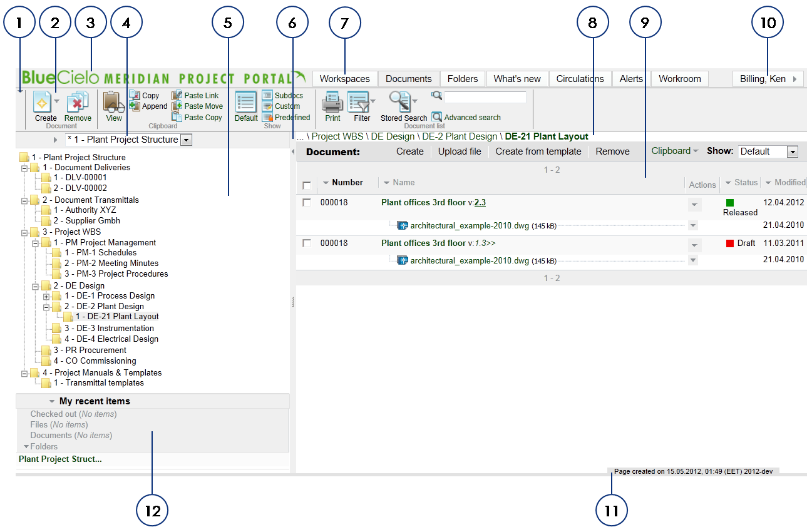Click folder icon of 2 - Supplier Gmbh
Screen dimensions: 807x532
46,221
